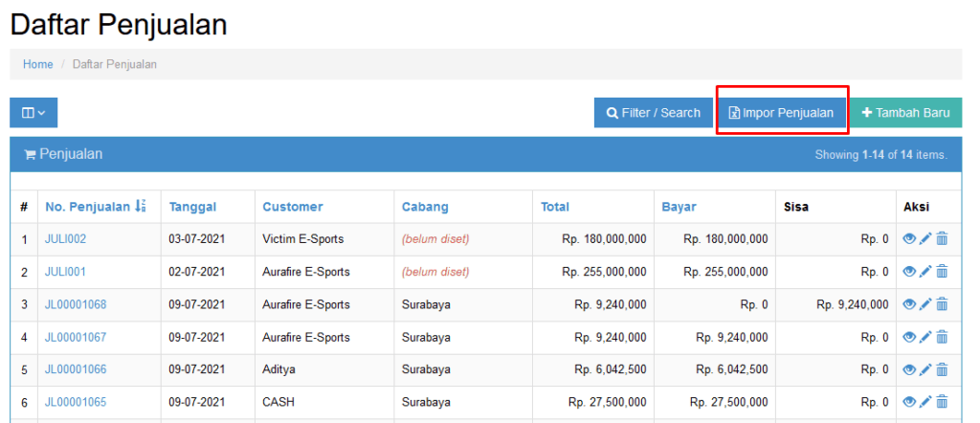
Task: Sort the table by the Tanggal header
Action: tap(192, 207)
